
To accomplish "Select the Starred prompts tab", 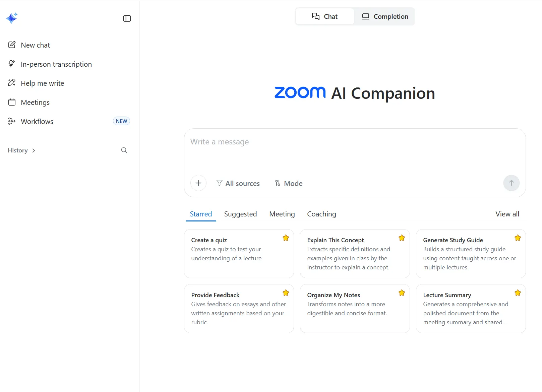I will point(201,214).
